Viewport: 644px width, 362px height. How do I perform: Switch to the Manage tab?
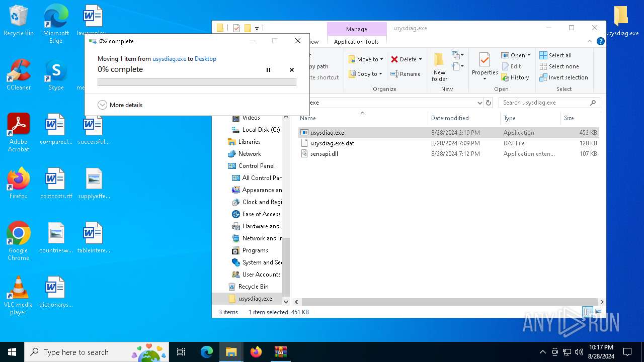(x=357, y=29)
